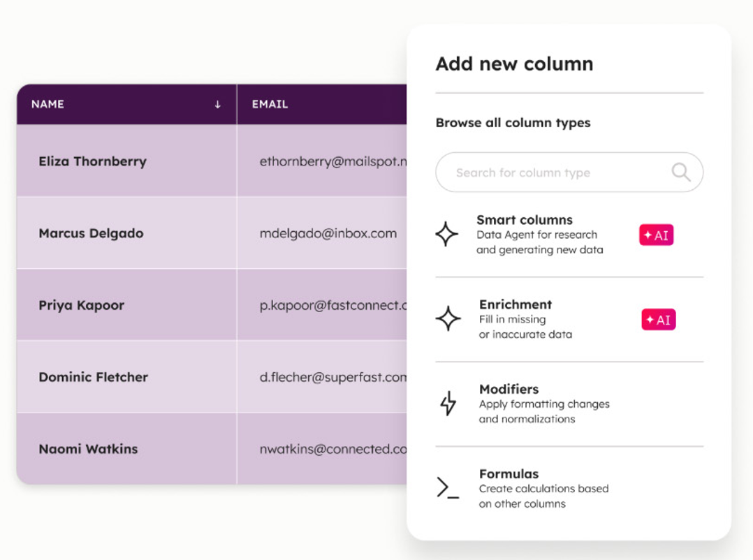The width and height of the screenshot is (753, 560).
Task: Select the Smart columns option
Action: coord(525,220)
